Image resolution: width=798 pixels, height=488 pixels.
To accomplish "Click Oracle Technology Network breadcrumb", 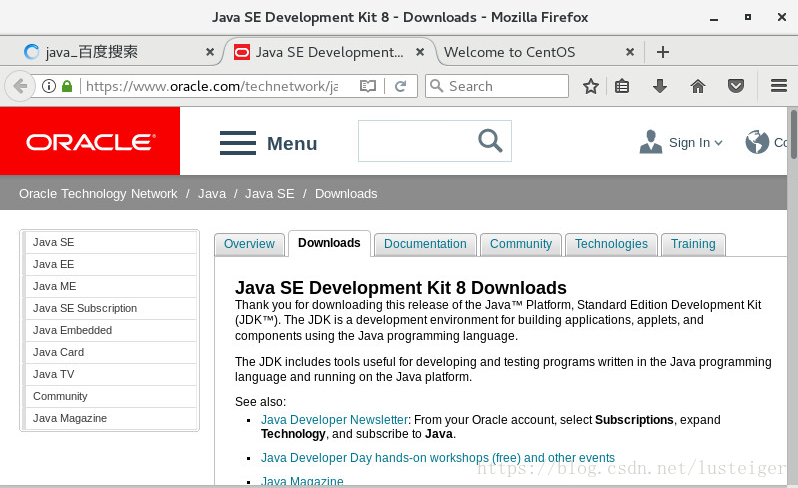I will pyautogui.click(x=98, y=194).
